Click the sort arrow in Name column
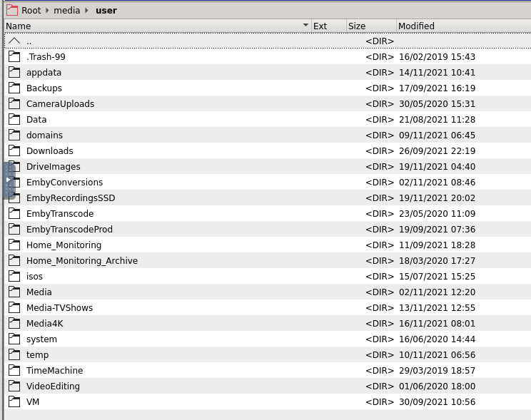This screenshot has width=531, height=420. coord(305,26)
